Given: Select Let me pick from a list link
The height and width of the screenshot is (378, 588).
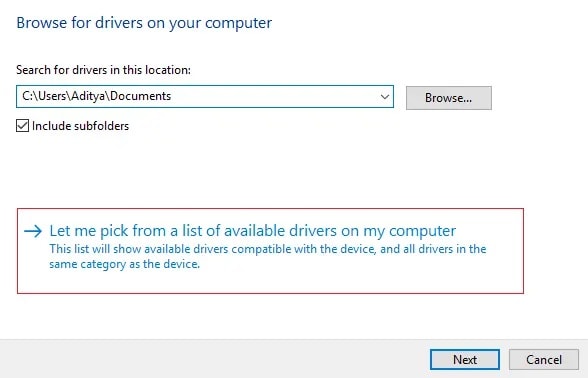Looking at the screenshot, I should coord(252,231).
